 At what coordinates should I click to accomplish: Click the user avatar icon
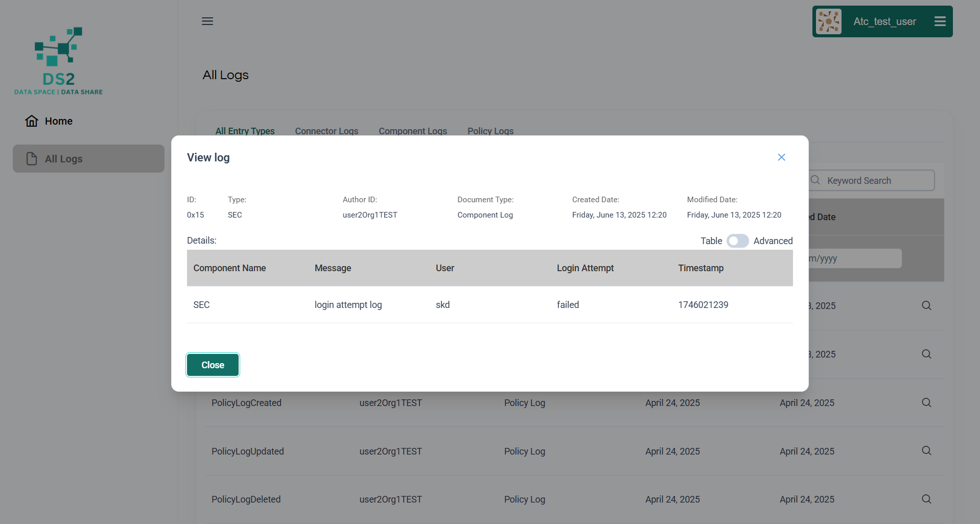tap(828, 21)
